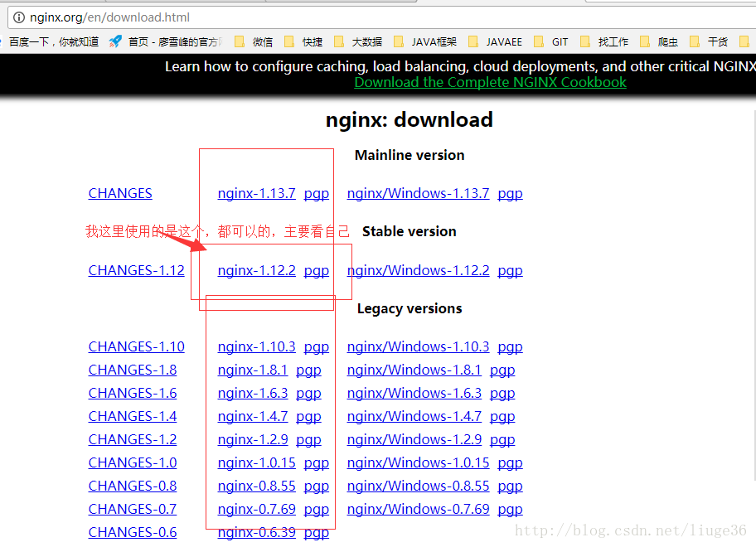The width and height of the screenshot is (756, 547).
Task: Open pgp signature for nginx/Windows-1.4.7
Action: pyautogui.click(x=502, y=416)
